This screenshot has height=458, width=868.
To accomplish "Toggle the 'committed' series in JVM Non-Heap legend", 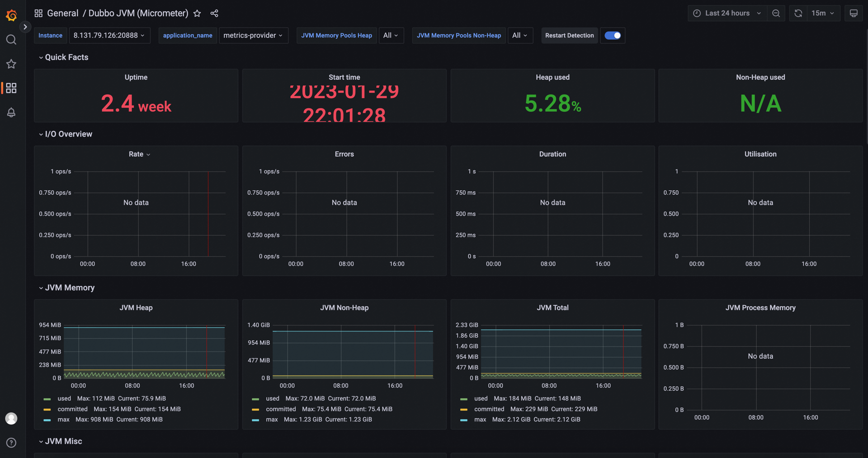I will click(x=281, y=409).
